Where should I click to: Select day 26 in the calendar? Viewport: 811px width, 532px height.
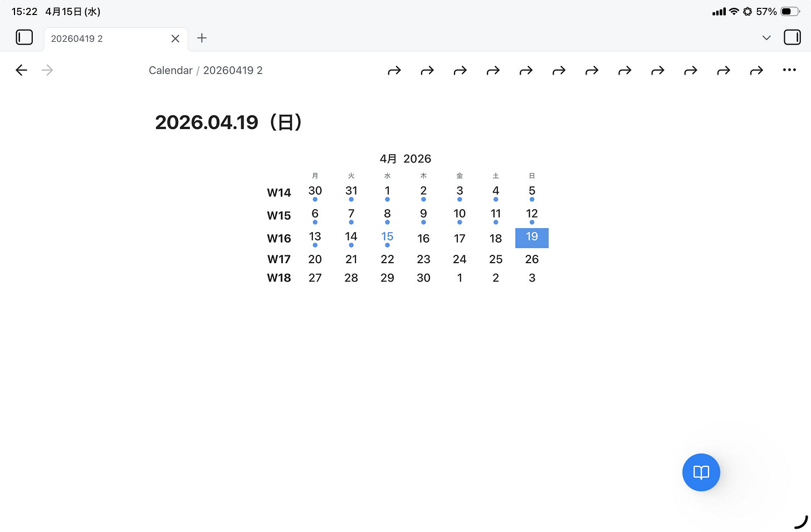[x=532, y=259]
